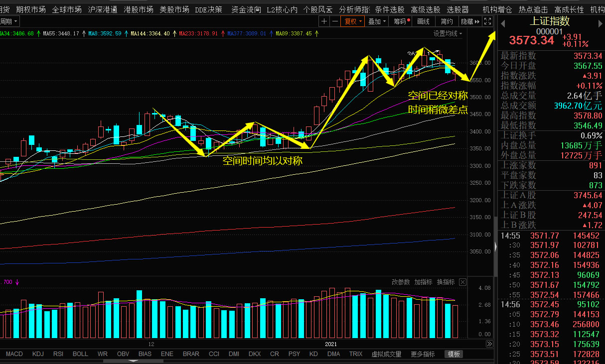
Task: Switch to the DMI indicator tab
Action: [234, 354]
